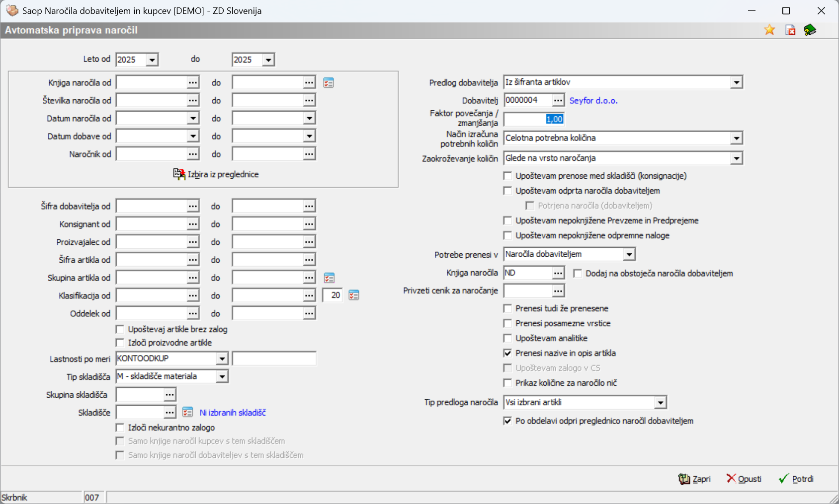Open lookup for Šifra artikla od
This screenshot has width=839, height=504.
click(193, 260)
